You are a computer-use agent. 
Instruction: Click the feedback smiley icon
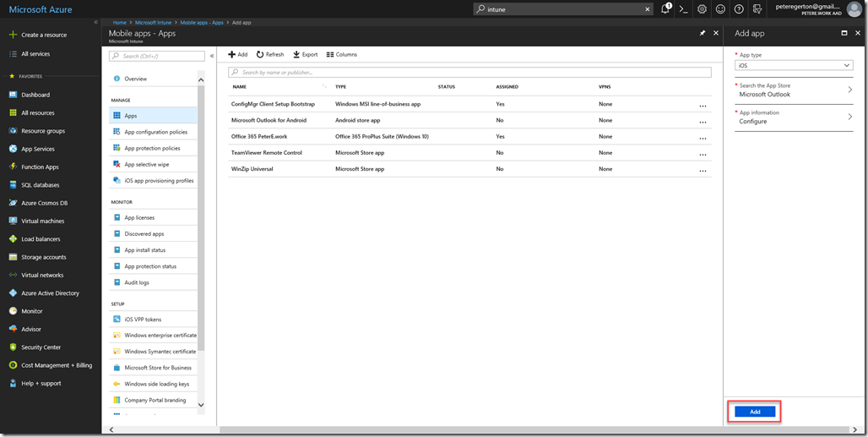[x=720, y=9]
